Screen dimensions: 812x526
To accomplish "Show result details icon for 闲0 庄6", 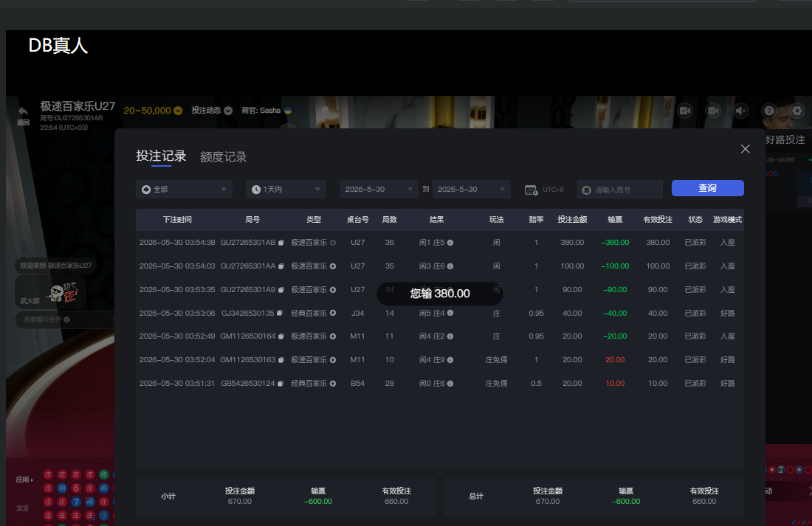I will [x=450, y=384].
